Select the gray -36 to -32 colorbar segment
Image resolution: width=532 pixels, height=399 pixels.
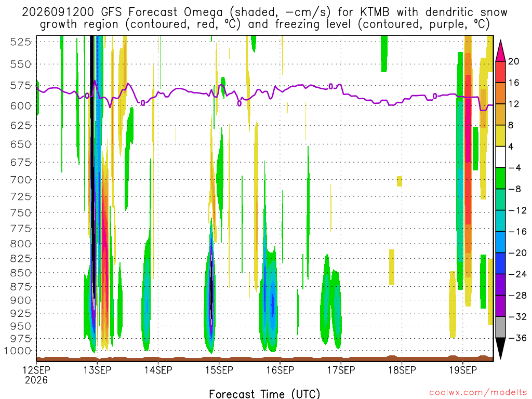500,327
